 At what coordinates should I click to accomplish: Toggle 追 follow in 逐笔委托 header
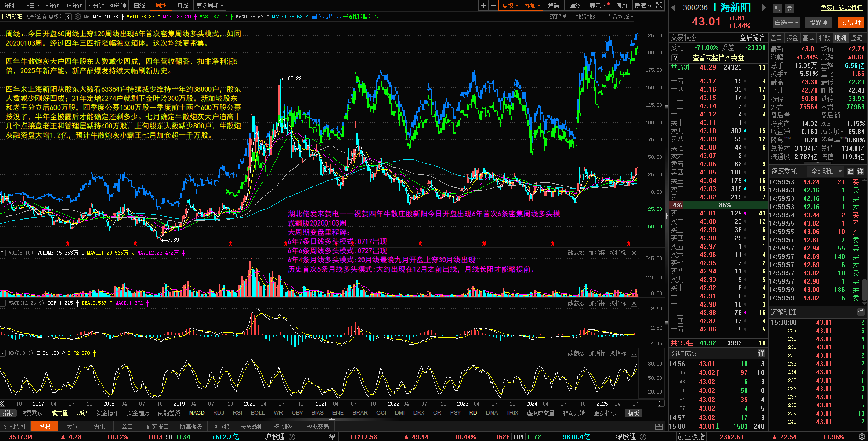[850, 171]
